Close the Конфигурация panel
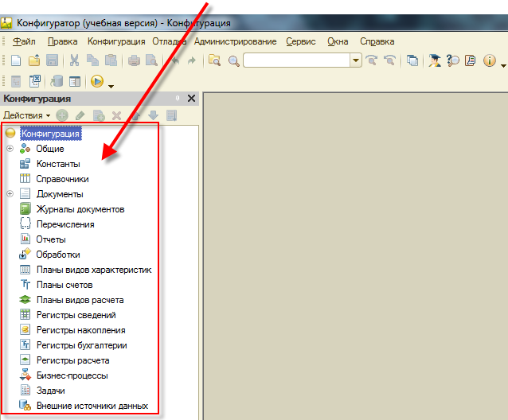The height and width of the screenshot is (420, 508). pos(191,99)
